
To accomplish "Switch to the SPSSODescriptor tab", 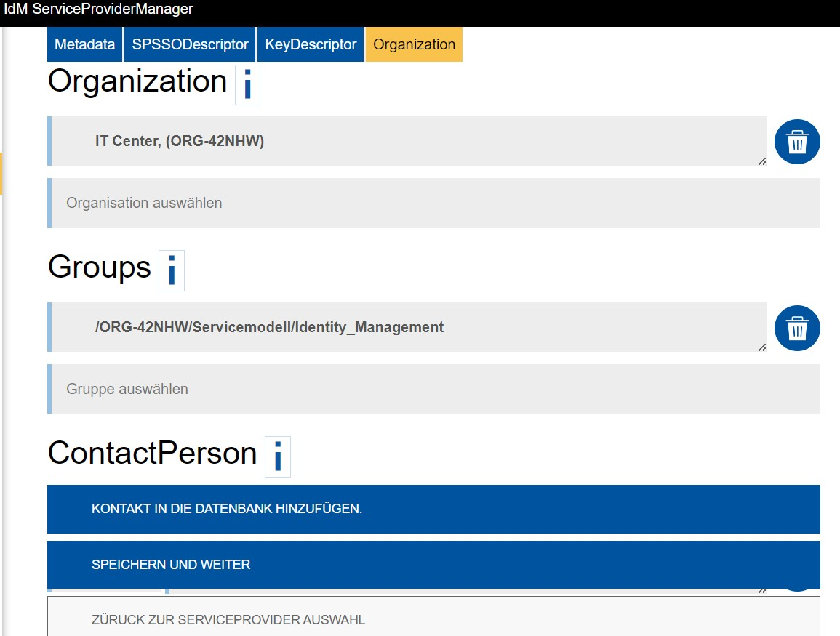I will (x=189, y=44).
